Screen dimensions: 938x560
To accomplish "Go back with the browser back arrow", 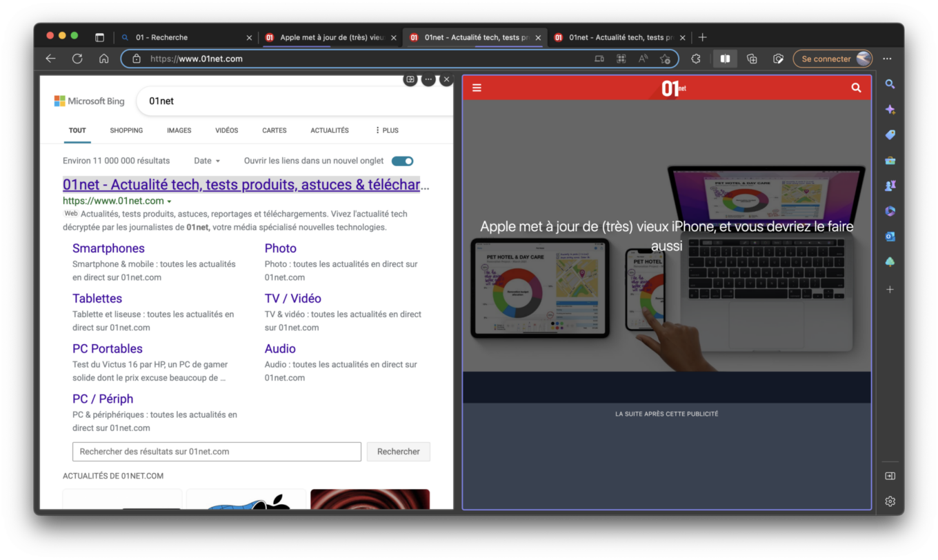I will (x=50, y=59).
